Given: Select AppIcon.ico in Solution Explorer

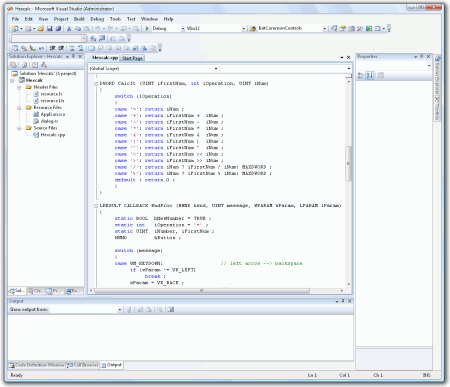Looking at the screenshot, I should click(x=53, y=114).
